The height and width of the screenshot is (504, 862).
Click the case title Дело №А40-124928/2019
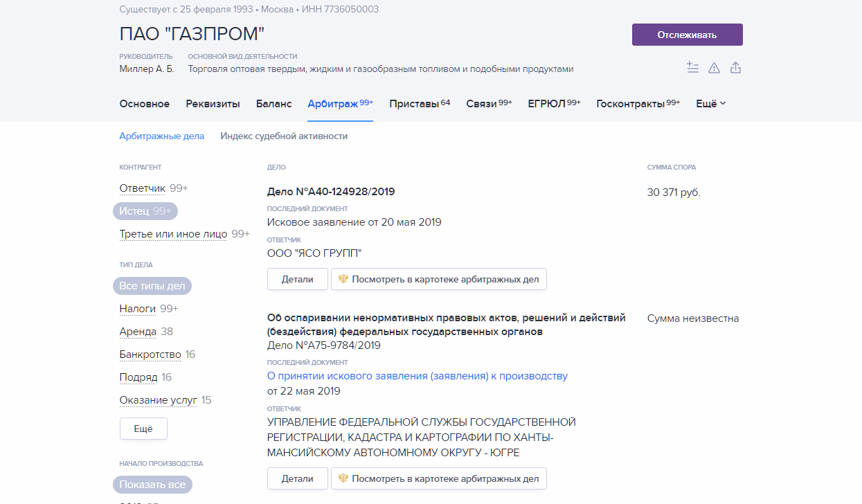click(331, 192)
